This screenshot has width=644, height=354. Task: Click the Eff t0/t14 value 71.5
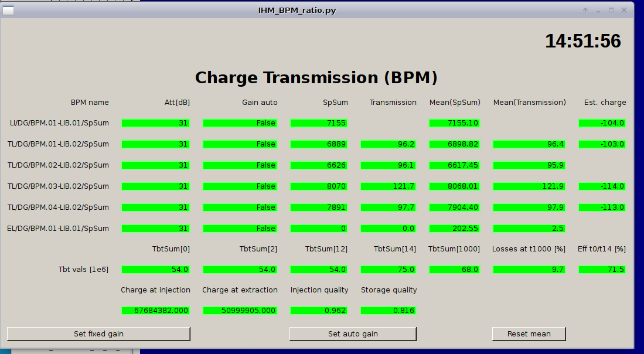[602, 270]
